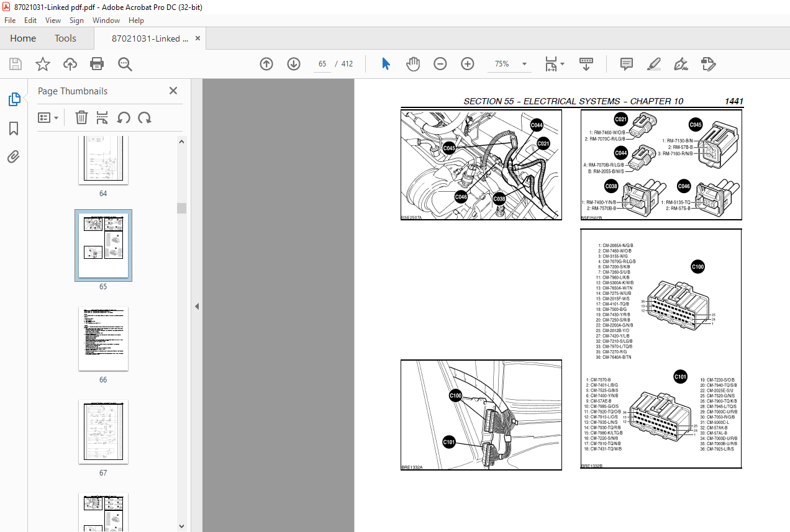
Task: Open the fit page scrolling options
Action: click(554, 64)
